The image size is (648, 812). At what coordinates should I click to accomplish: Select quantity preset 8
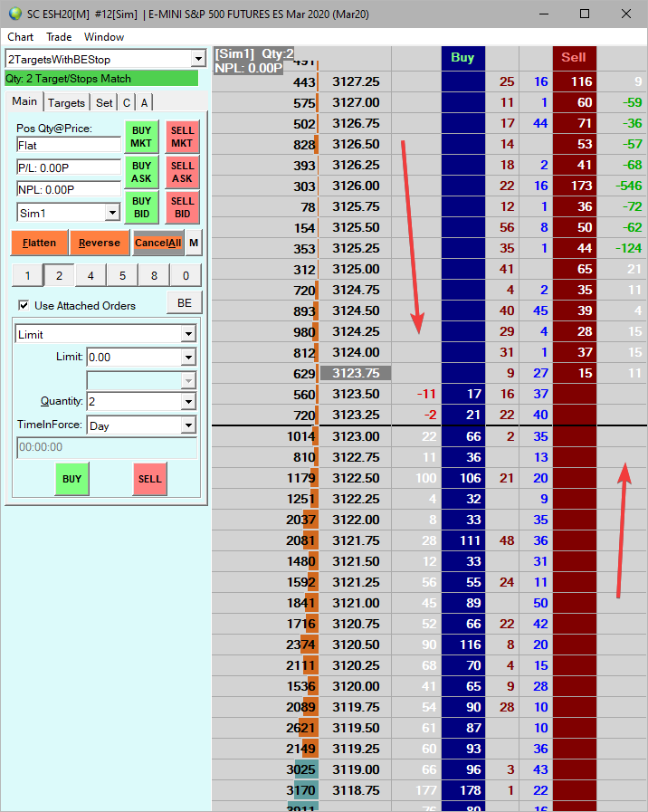154,275
